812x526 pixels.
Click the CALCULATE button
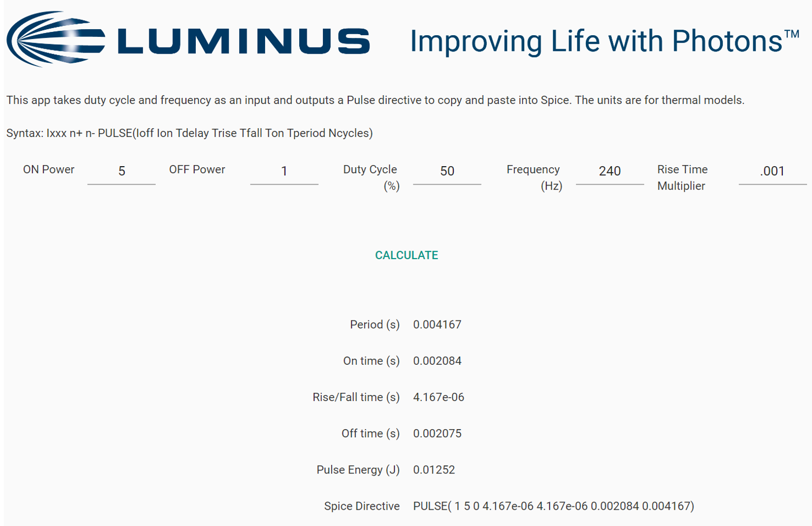click(407, 255)
